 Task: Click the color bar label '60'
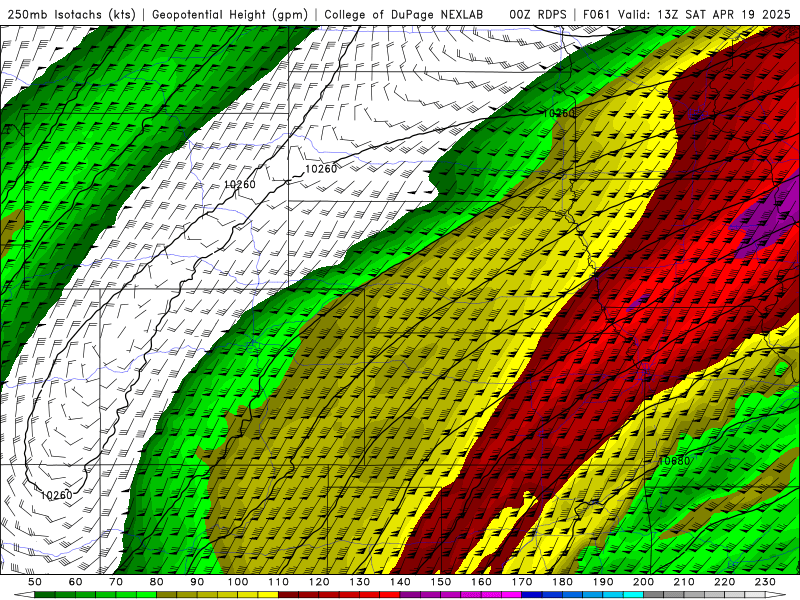click(x=76, y=582)
